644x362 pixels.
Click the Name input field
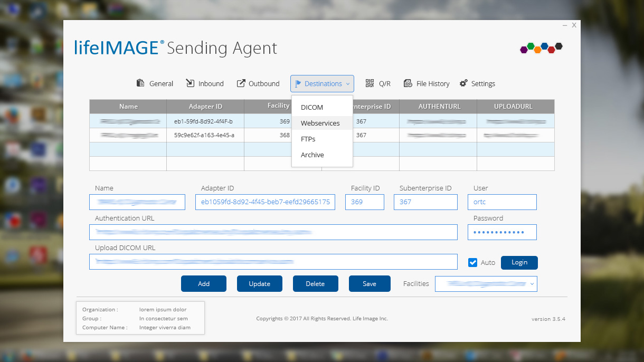(x=137, y=202)
